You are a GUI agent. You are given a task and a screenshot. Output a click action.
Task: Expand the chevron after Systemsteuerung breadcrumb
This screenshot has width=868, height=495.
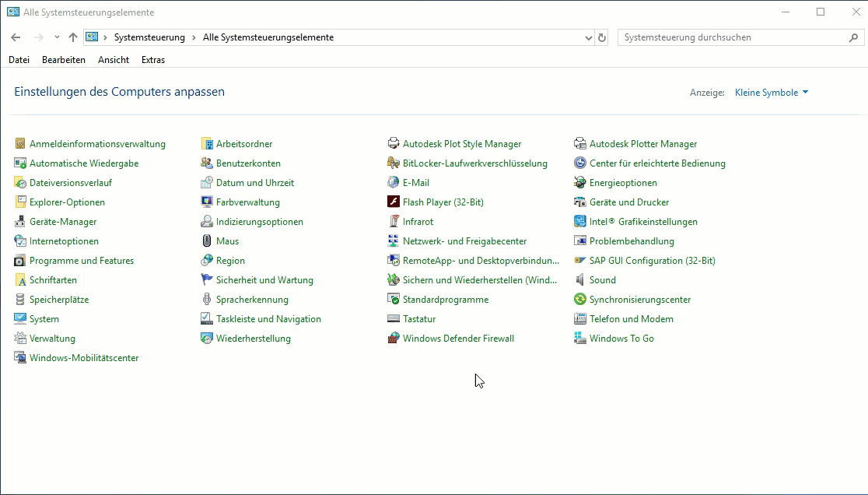click(x=194, y=37)
